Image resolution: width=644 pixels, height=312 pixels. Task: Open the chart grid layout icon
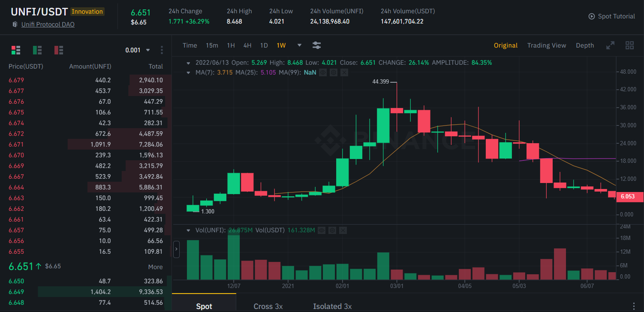(630, 45)
